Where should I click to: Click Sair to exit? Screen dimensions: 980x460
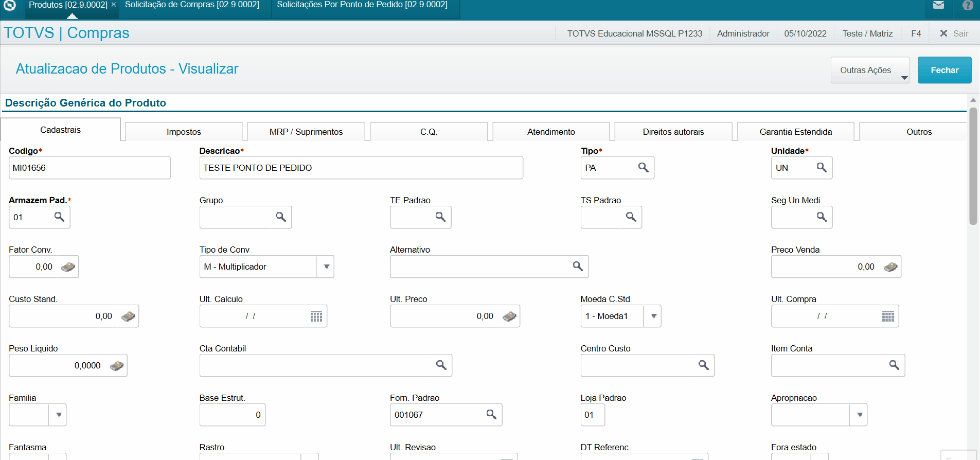coord(954,33)
